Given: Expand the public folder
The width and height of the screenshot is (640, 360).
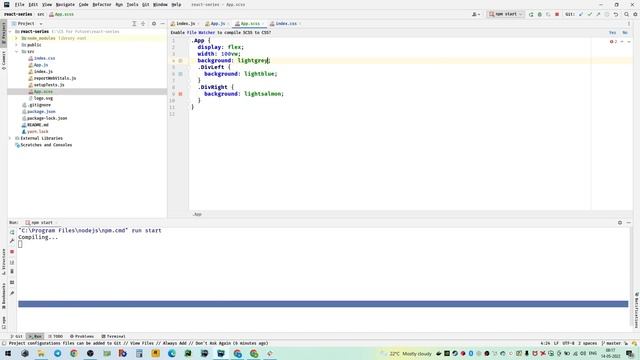Looking at the screenshot, I should pos(17,45).
